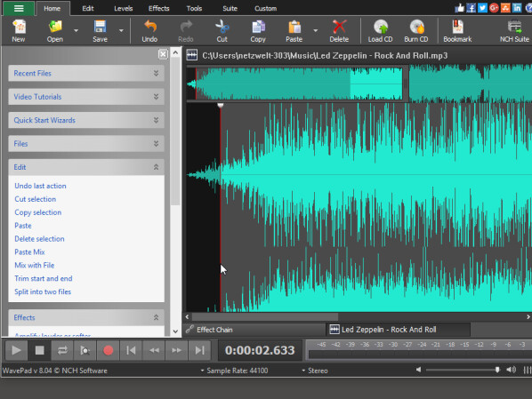
Task: Paste audio with Paste icon
Action: pos(294,31)
